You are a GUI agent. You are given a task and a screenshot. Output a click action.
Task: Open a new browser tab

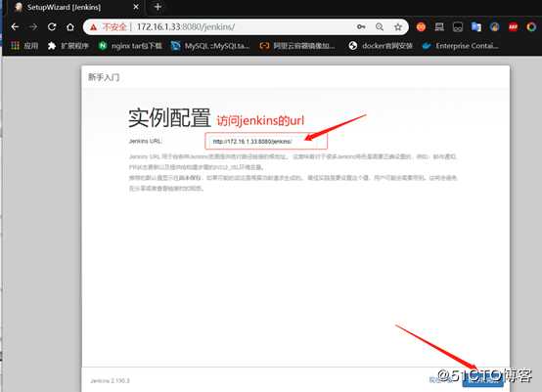pos(158,7)
